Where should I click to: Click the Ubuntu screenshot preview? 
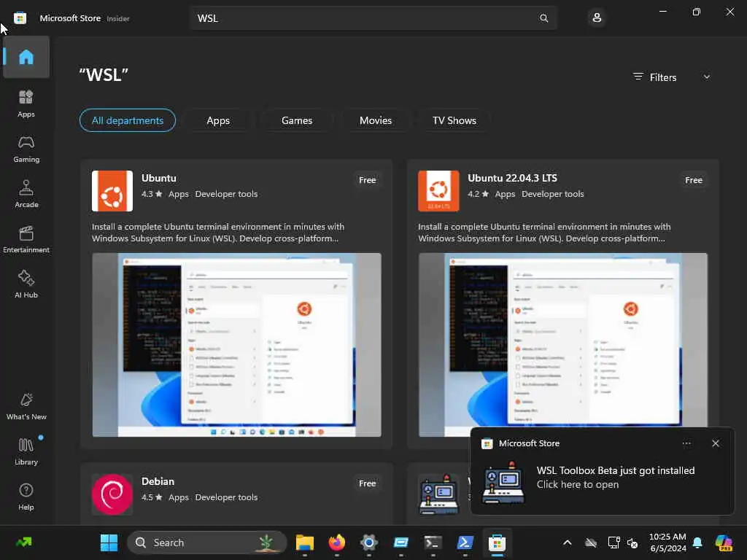tap(237, 345)
